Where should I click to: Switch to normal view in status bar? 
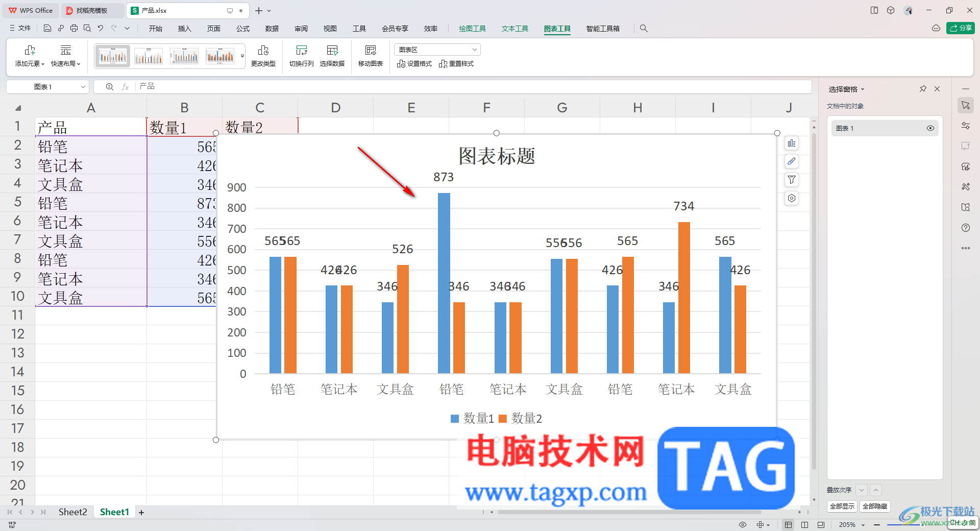pyautogui.click(x=788, y=524)
